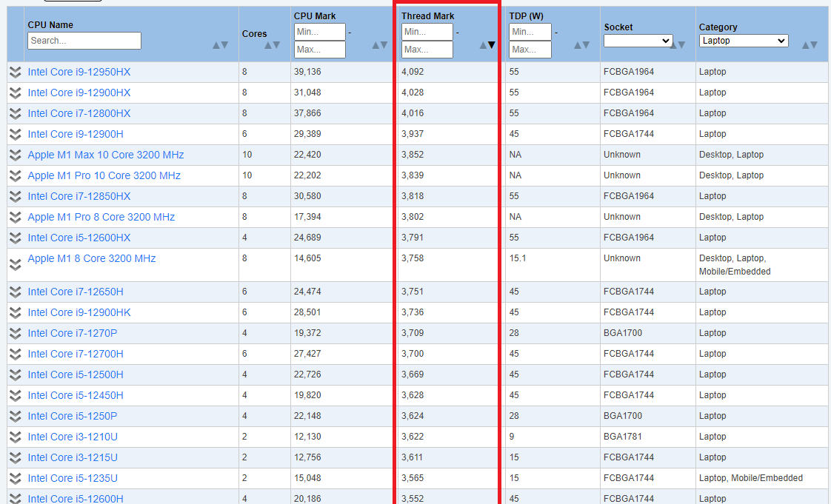The width and height of the screenshot is (831, 504).
Task: Expand row details for Intel Core i5-12450H
Action: tap(16, 395)
